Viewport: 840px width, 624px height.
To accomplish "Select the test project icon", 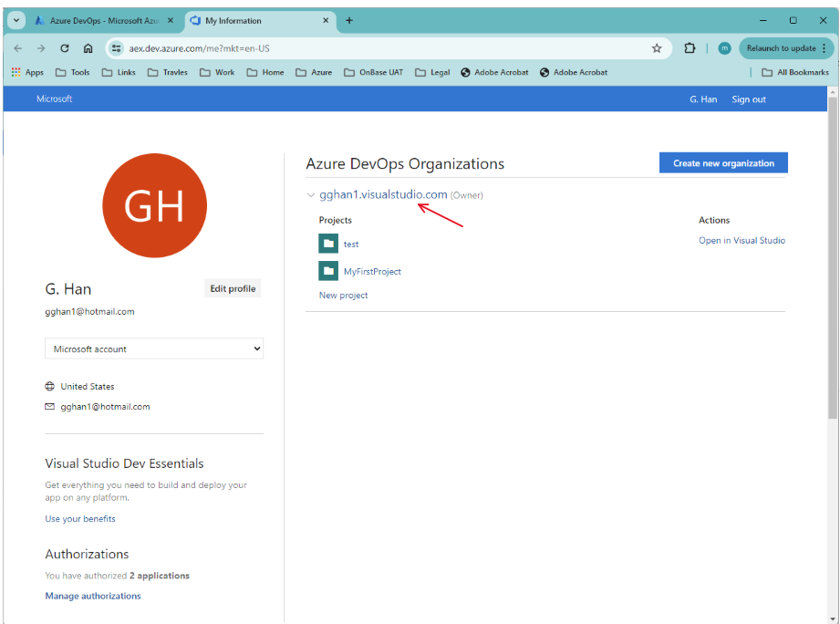I will pos(328,244).
